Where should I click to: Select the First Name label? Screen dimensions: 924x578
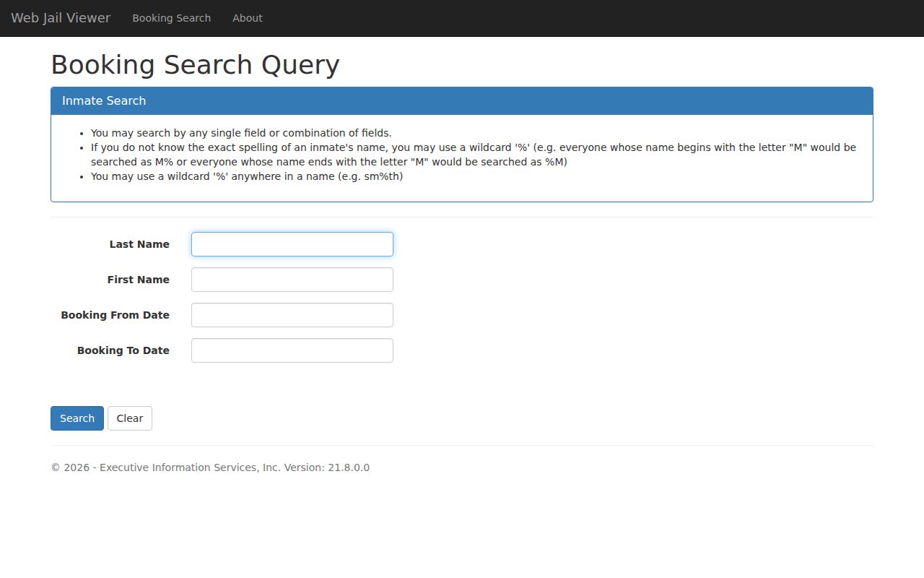pyautogui.click(x=139, y=280)
